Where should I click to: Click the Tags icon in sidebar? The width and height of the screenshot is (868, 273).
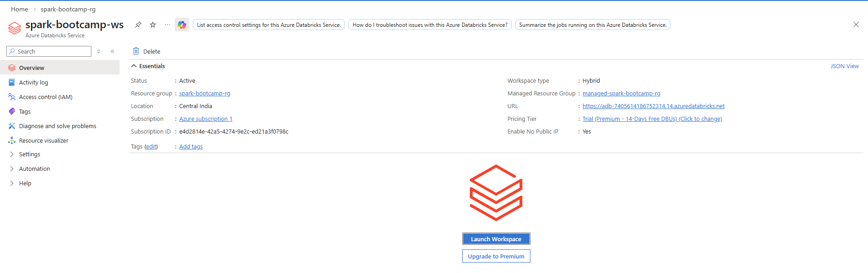tap(12, 111)
